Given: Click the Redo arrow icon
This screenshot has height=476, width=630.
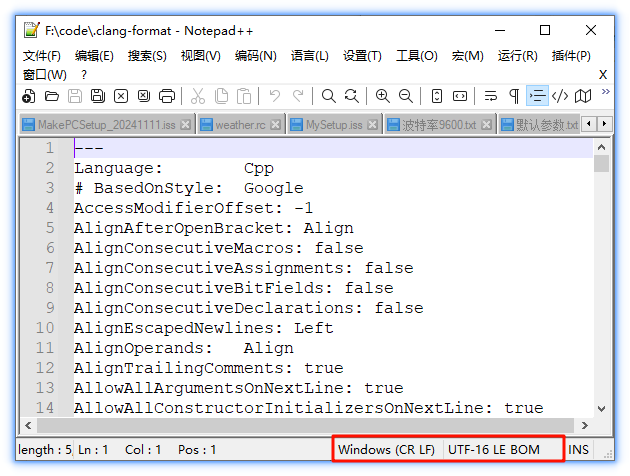Looking at the screenshot, I should pyautogui.click(x=298, y=96).
